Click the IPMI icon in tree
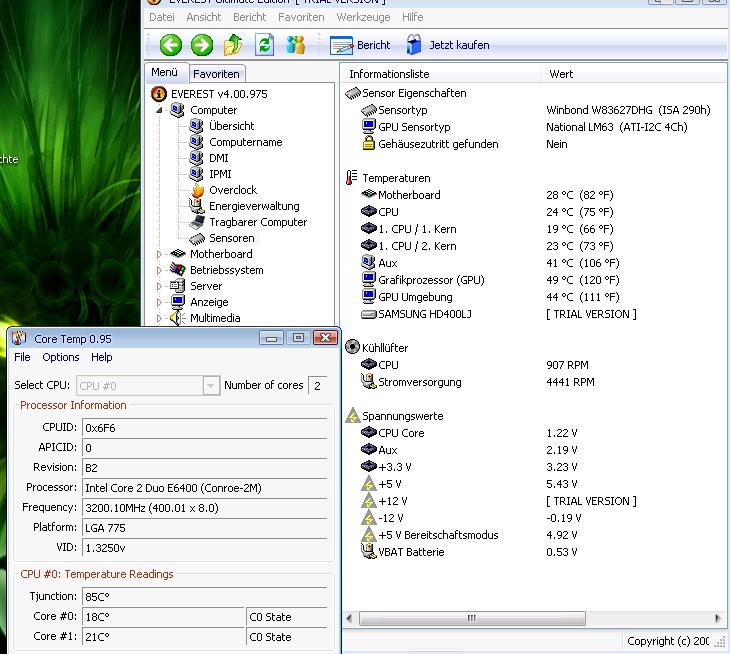 196,174
